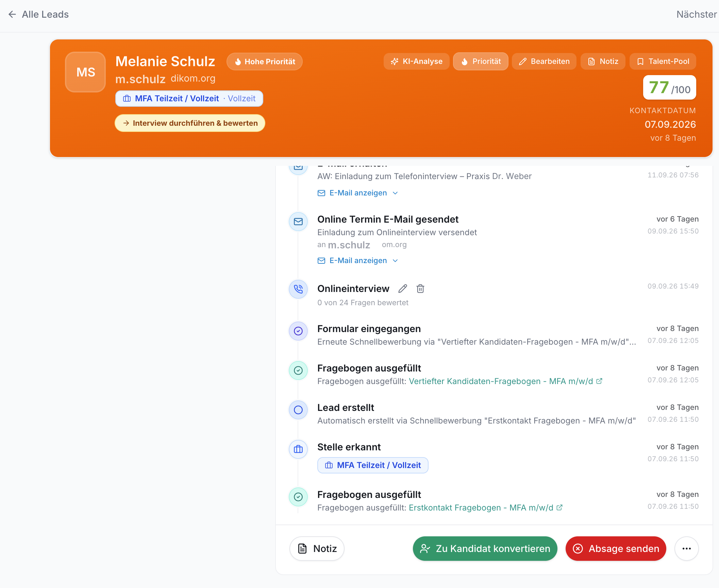
Task: Click the Lead erstellt title
Action: 346,408
